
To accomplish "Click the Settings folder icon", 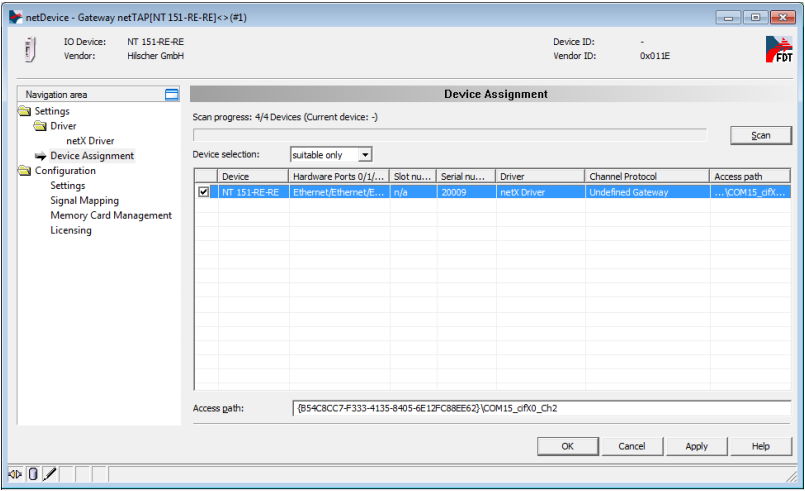I will tap(24, 111).
